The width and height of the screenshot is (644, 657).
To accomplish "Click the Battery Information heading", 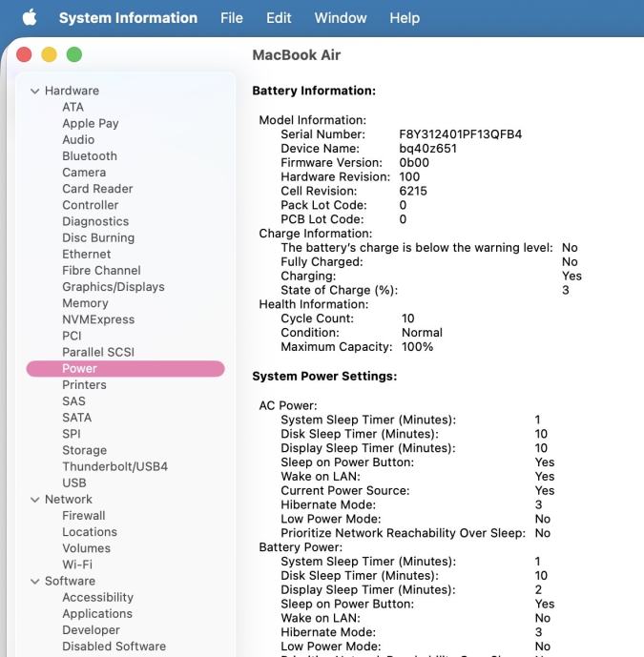I will 314,91.
